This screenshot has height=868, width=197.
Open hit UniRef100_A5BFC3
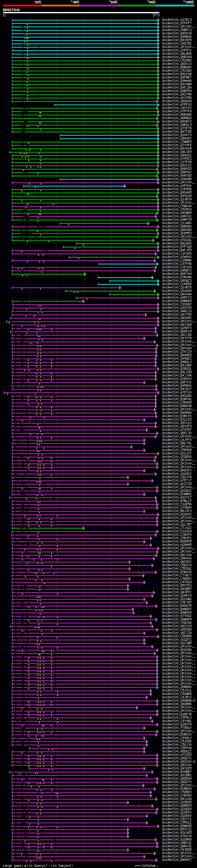(x=177, y=30)
